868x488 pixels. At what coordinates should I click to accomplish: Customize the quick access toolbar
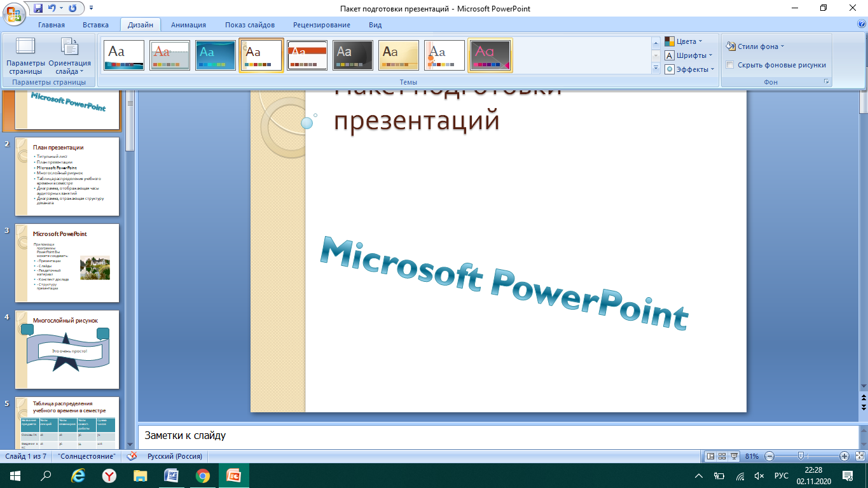click(90, 9)
